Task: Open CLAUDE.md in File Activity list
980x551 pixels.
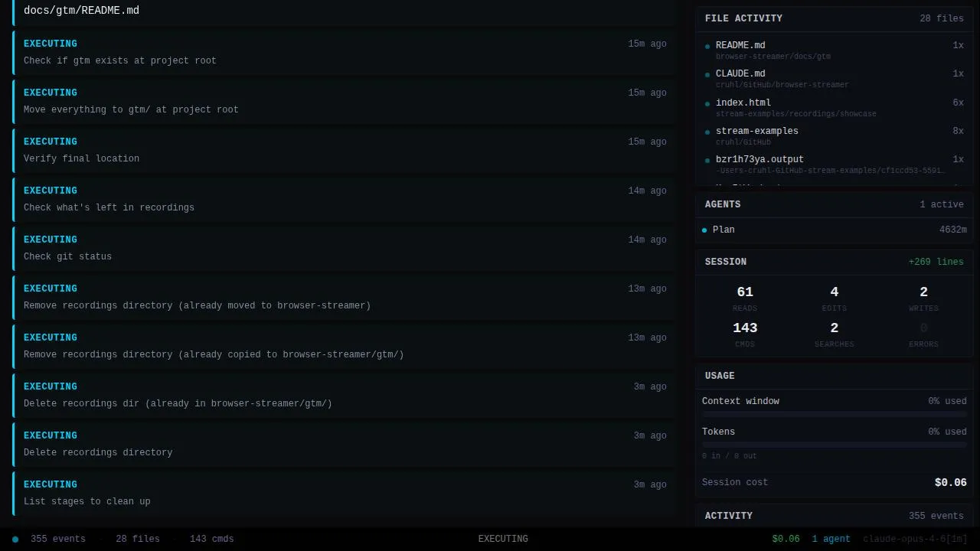Action: 835,79
